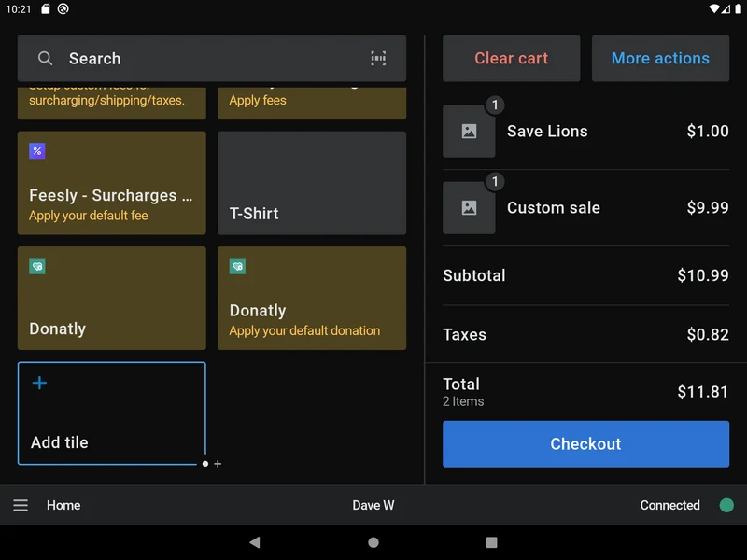Tap the quantity badge on Custom sale
The width and height of the screenshot is (747, 560).
495,181
